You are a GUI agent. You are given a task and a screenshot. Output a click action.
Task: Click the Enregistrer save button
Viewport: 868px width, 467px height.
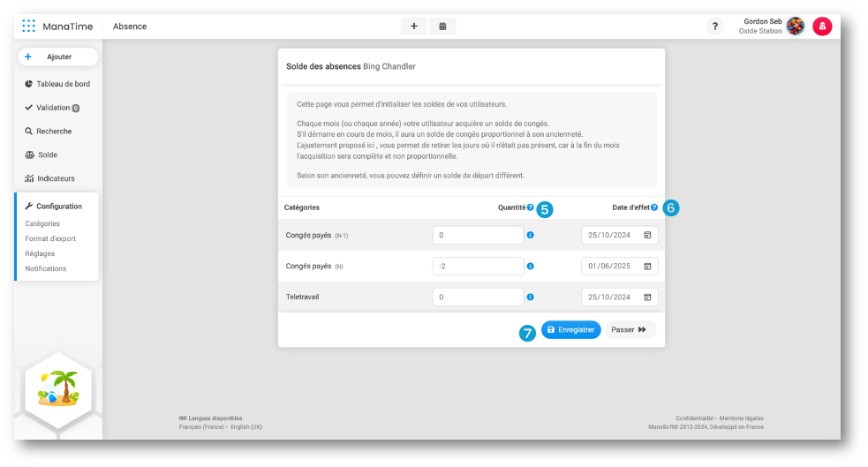click(x=570, y=329)
